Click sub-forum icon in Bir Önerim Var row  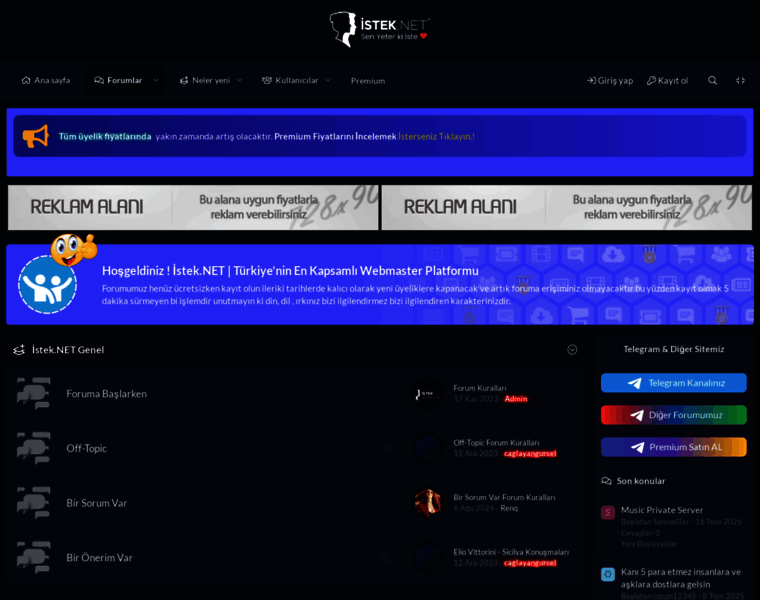coord(386,558)
